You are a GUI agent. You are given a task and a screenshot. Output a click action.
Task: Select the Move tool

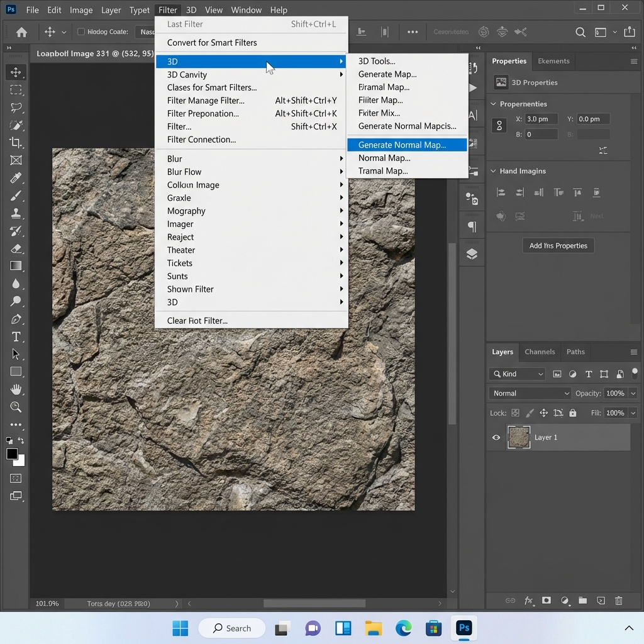point(16,72)
